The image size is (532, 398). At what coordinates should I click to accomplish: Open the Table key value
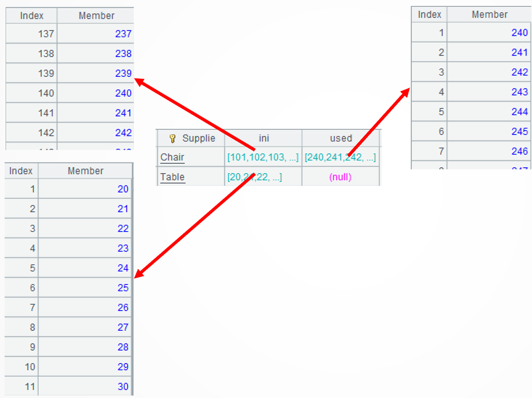pos(172,177)
